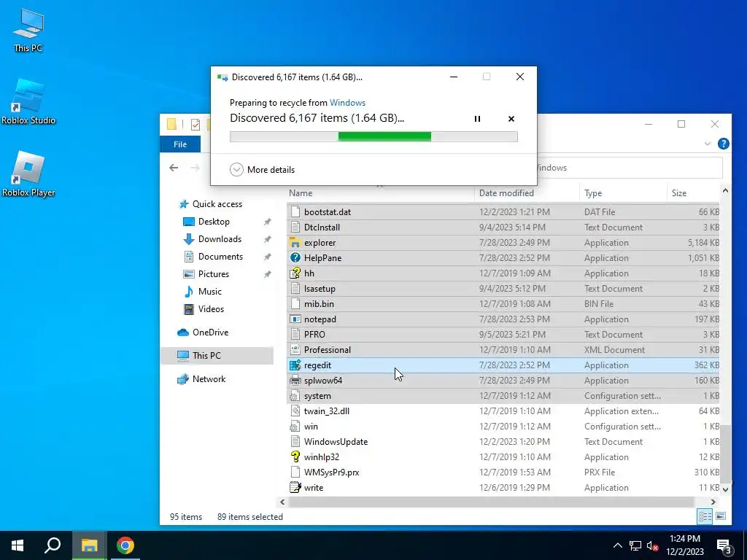
Task: Select This PC in navigation pane
Action: 217,356
